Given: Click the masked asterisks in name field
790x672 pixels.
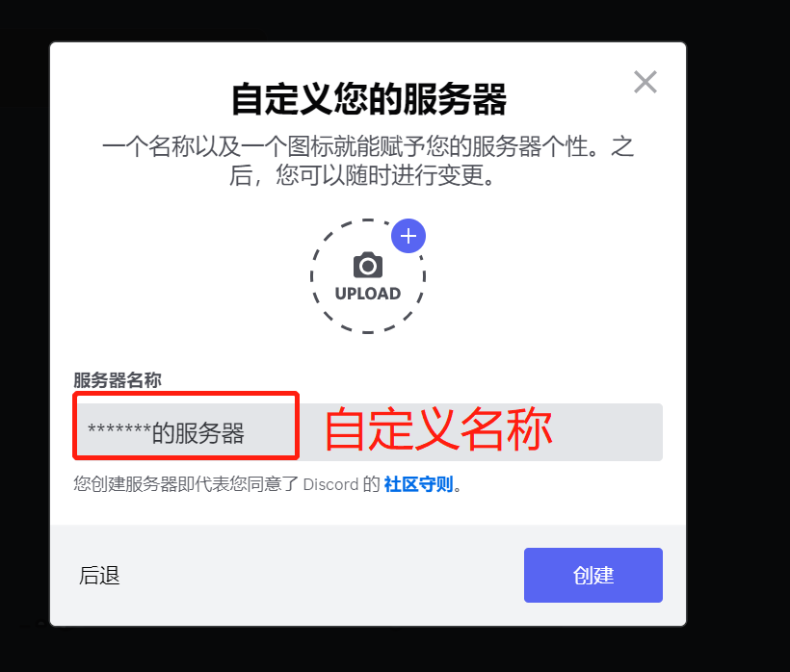Looking at the screenshot, I should point(119,430).
